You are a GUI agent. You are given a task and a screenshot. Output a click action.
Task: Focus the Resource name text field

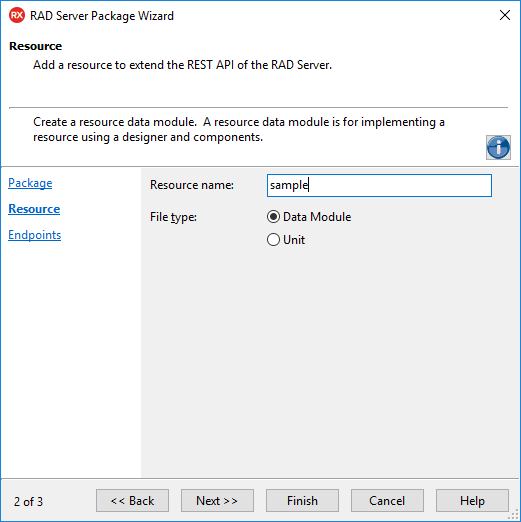tap(379, 185)
